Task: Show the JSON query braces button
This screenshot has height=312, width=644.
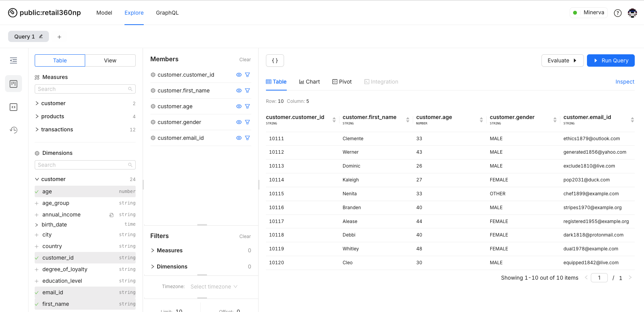Action: (275, 60)
